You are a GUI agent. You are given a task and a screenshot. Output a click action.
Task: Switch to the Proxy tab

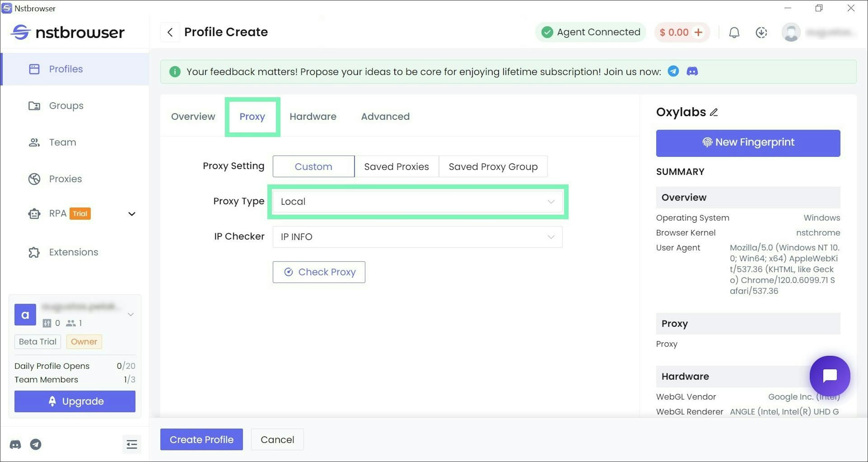coord(252,116)
